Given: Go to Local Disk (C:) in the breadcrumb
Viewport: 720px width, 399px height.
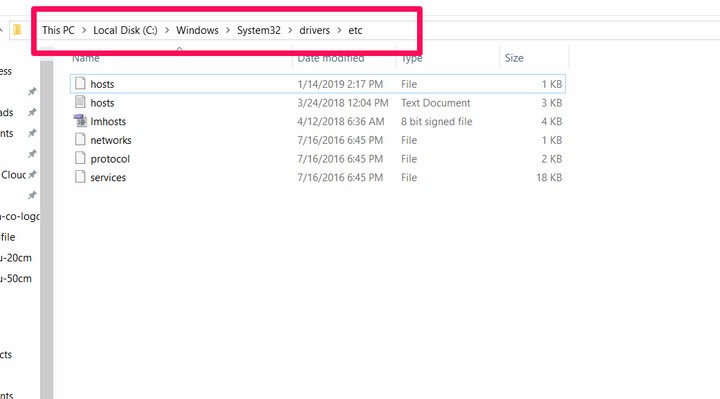Looking at the screenshot, I should pyautogui.click(x=125, y=30).
